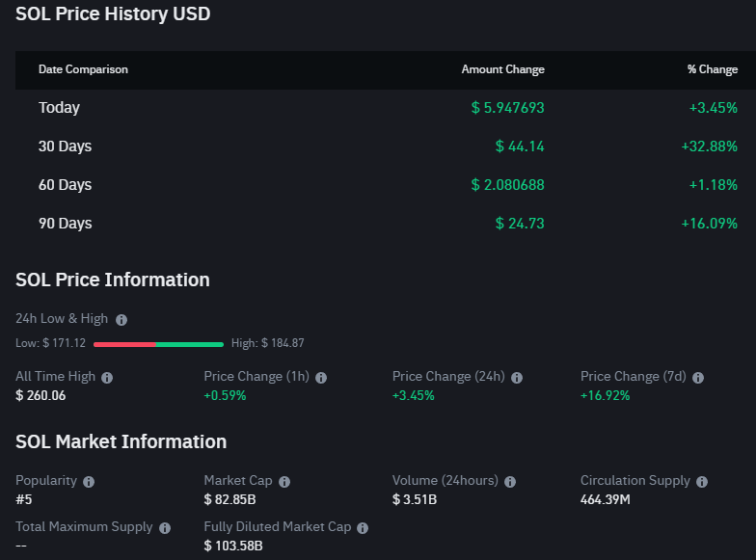Click the Popularity info icon

coord(89,481)
